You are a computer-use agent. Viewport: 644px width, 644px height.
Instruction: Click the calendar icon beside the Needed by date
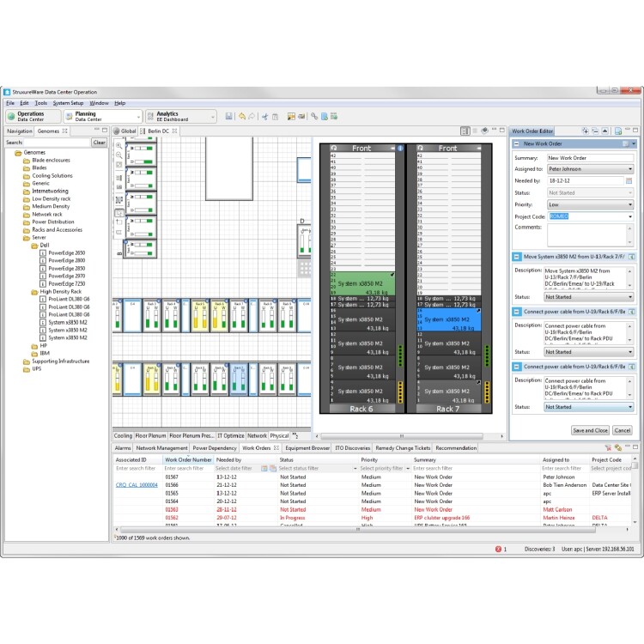pos(629,180)
